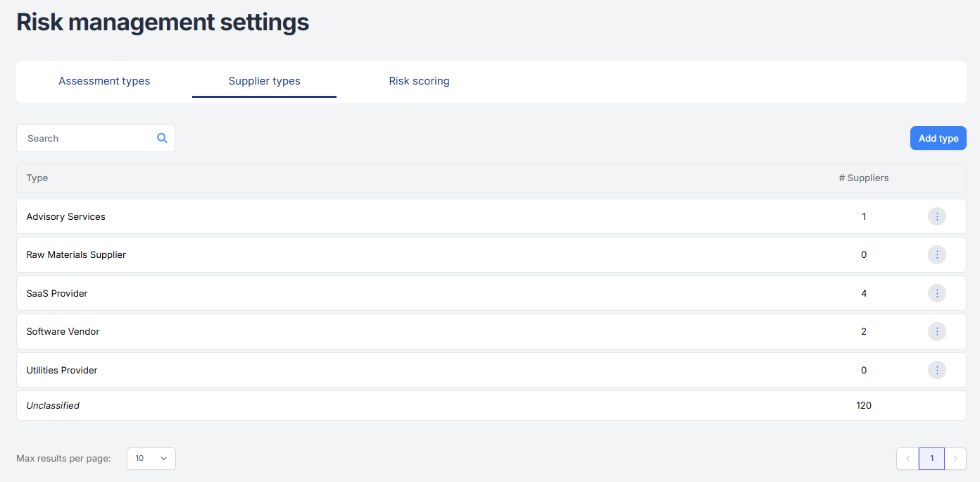
Task: Open options menu for Software Vendor
Action: point(936,331)
